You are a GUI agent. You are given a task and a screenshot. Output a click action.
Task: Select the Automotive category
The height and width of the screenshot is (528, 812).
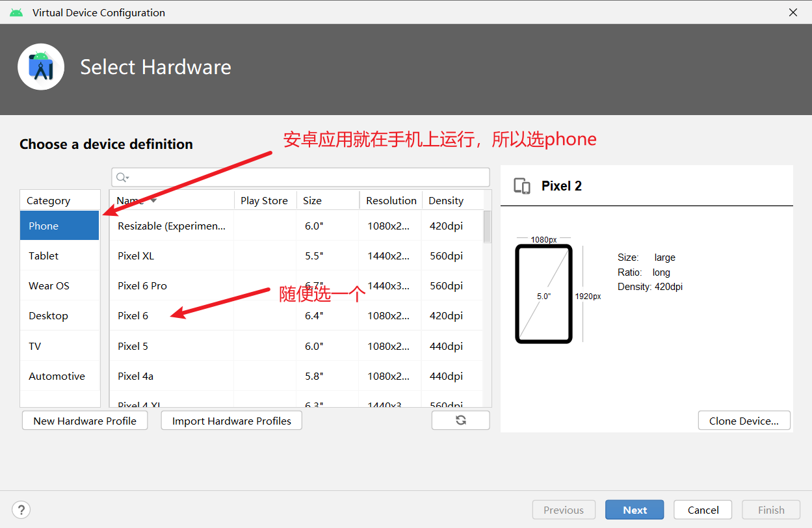[x=59, y=376]
